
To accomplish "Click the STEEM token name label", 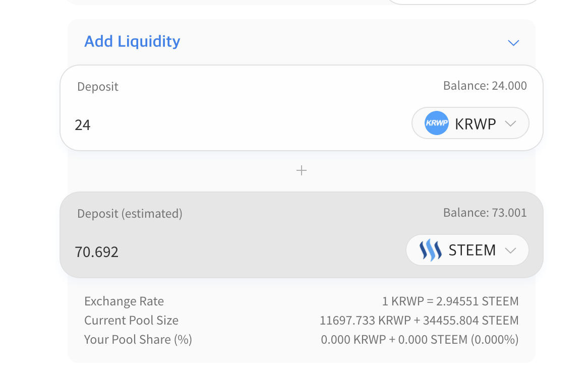I will pos(472,250).
